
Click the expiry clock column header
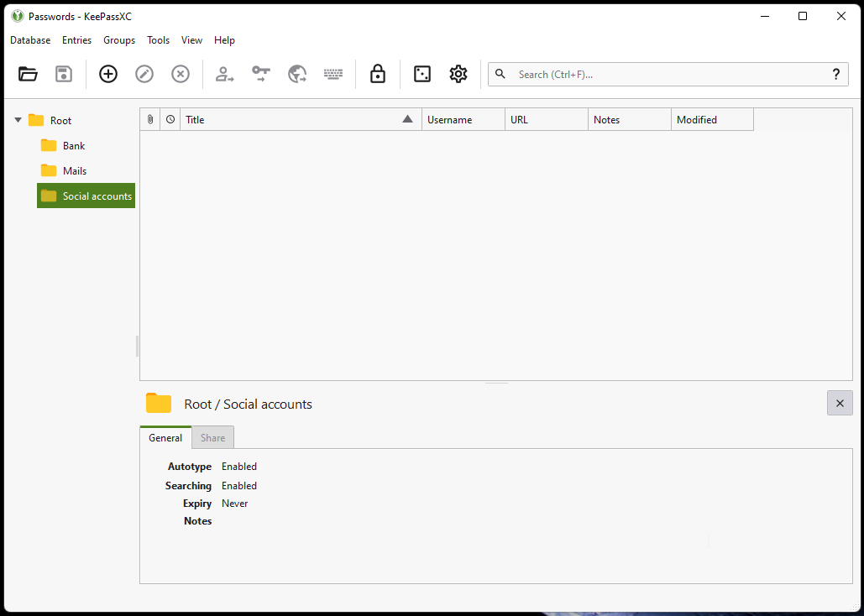pyautogui.click(x=170, y=119)
